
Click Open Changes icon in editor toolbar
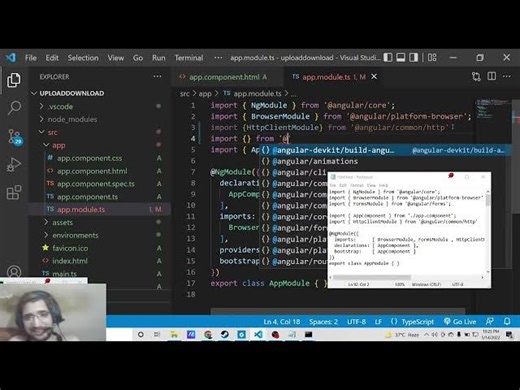click(x=476, y=77)
